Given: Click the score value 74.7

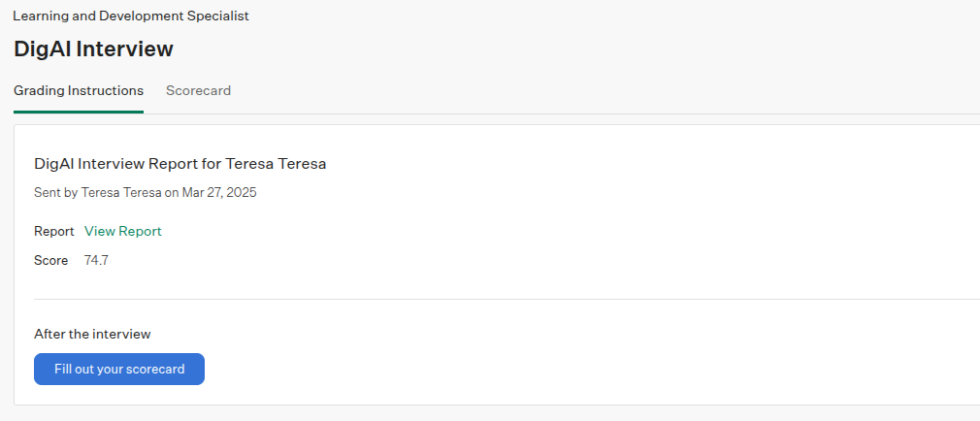Looking at the screenshot, I should point(96,261).
